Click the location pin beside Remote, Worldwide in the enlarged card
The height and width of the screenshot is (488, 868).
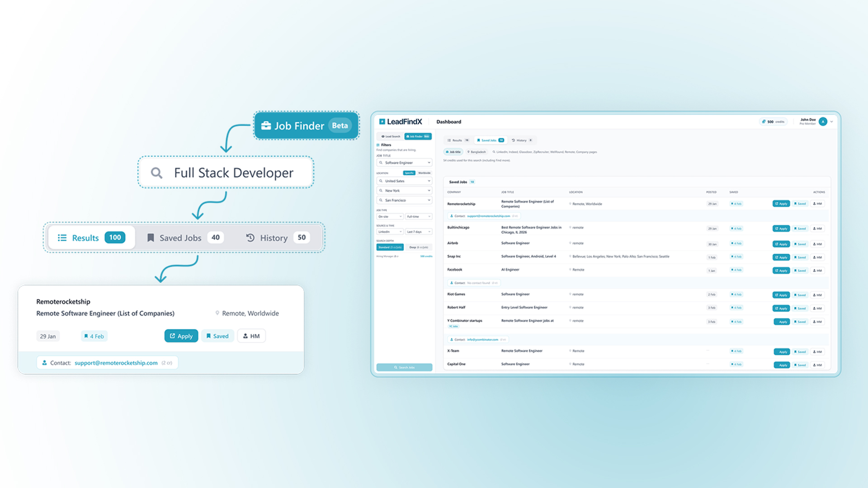coord(217,313)
